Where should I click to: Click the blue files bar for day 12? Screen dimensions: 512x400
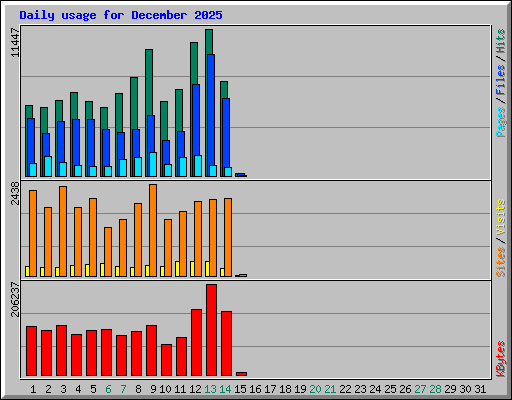click(x=196, y=120)
